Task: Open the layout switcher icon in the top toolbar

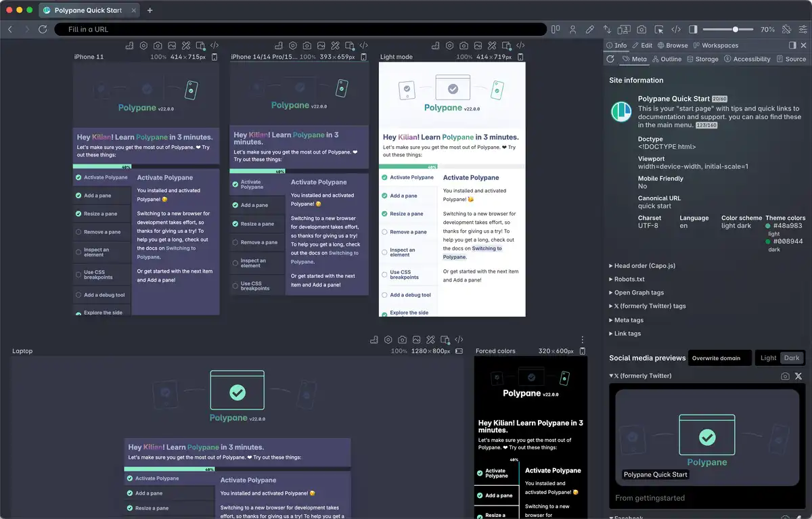Action: point(556,30)
